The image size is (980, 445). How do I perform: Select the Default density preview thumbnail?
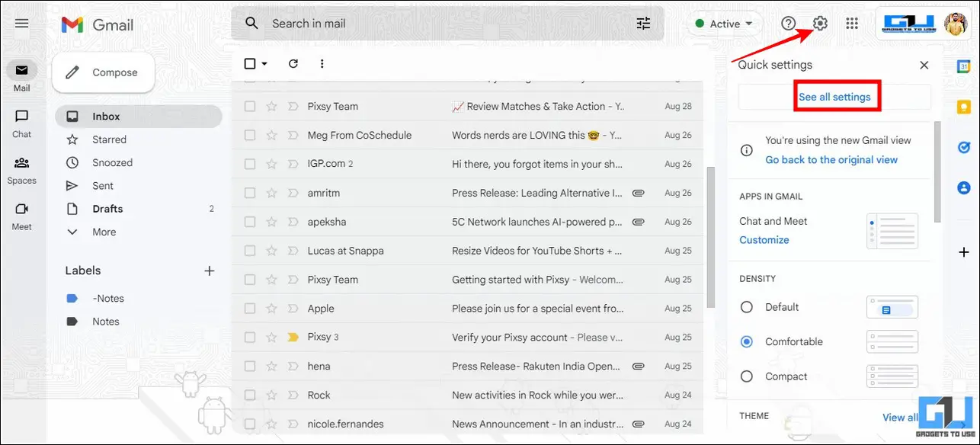pos(892,307)
